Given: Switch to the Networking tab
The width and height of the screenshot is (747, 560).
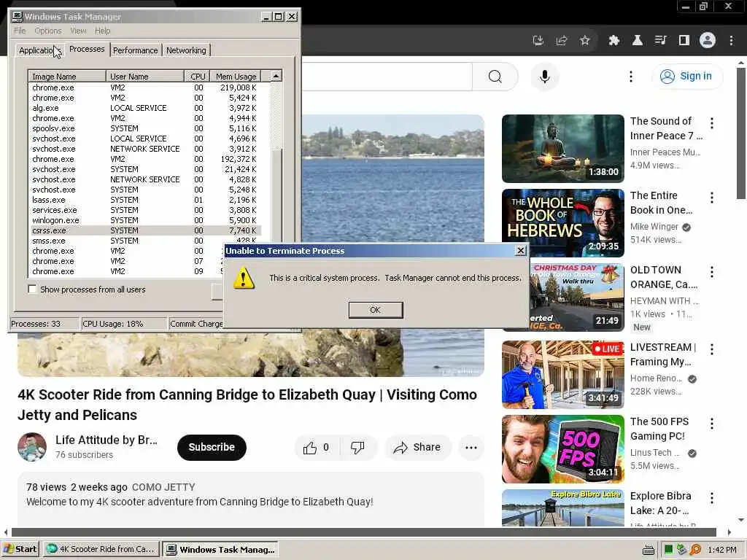Looking at the screenshot, I should pyautogui.click(x=186, y=50).
